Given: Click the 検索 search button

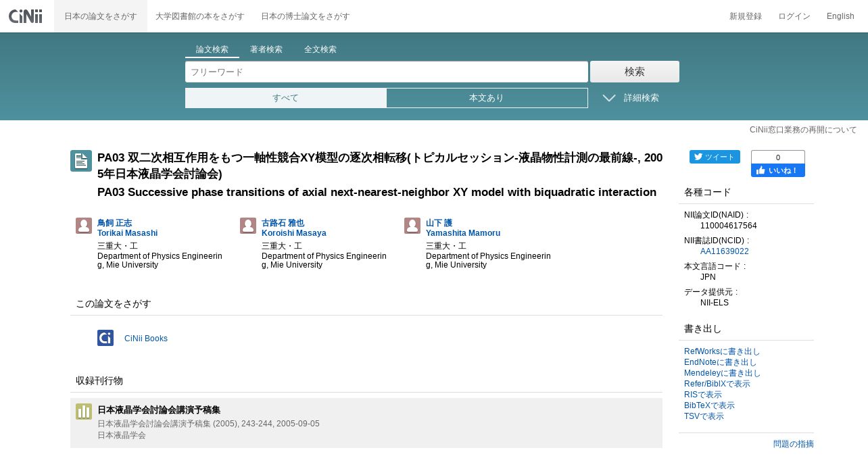Looking at the screenshot, I should click(635, 72).
